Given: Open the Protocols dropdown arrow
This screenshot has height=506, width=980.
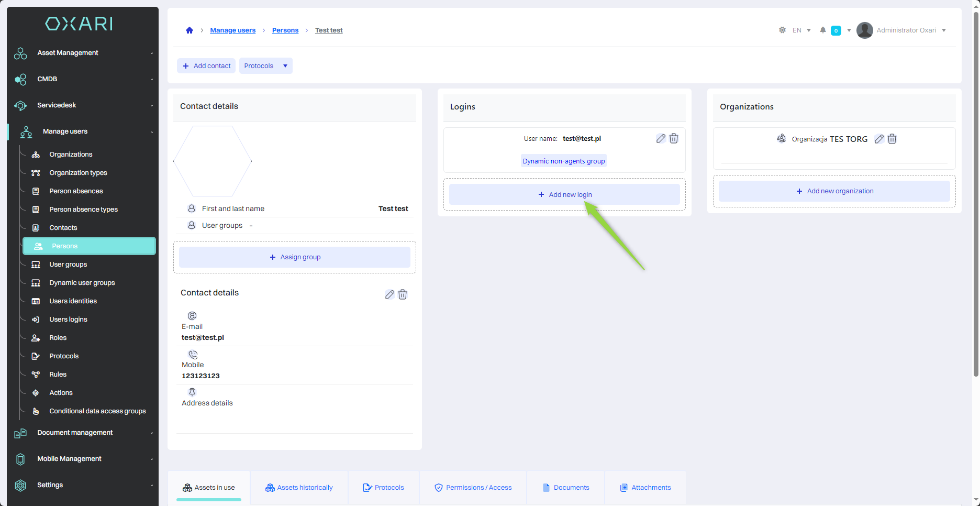Looking at the screenshot, I should pos(285,66).
